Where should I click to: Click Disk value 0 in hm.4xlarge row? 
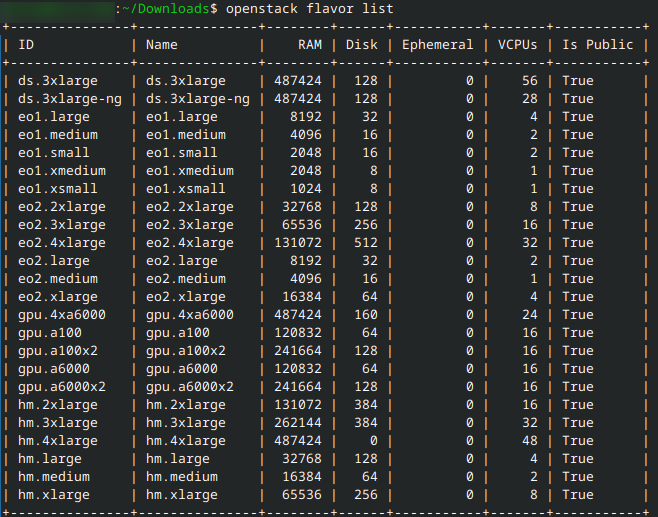click(373, 441)
